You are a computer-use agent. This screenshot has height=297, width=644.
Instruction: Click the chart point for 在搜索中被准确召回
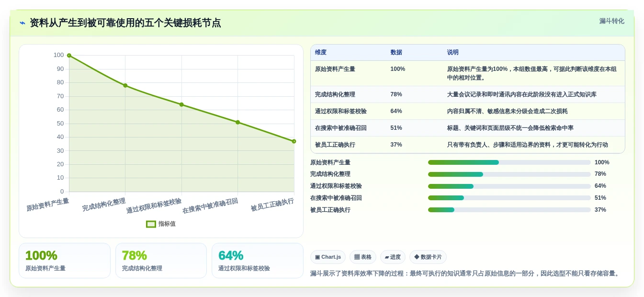[237, 122]
